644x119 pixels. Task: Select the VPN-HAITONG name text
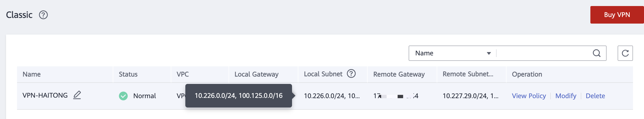(45, 95)
